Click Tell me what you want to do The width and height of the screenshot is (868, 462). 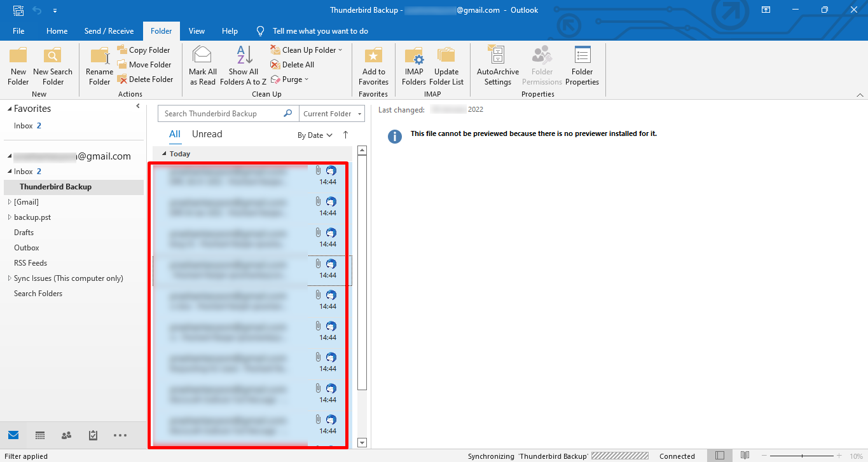(320, 31)
